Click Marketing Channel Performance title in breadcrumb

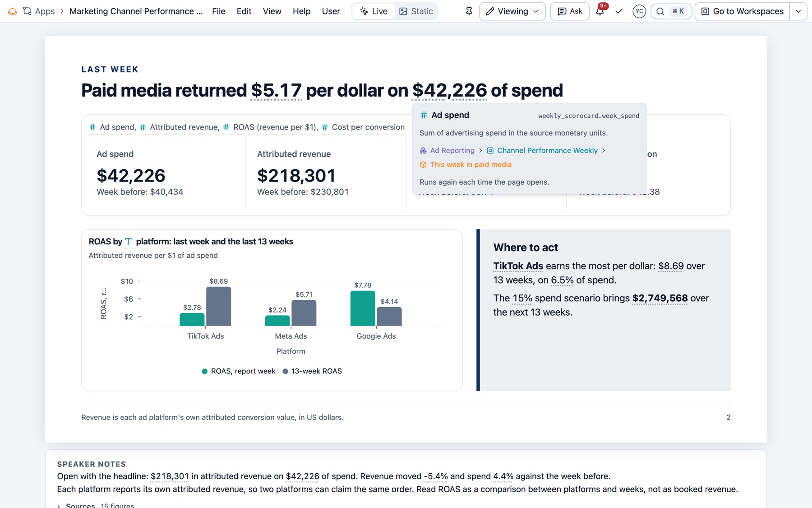coord(136,11)
